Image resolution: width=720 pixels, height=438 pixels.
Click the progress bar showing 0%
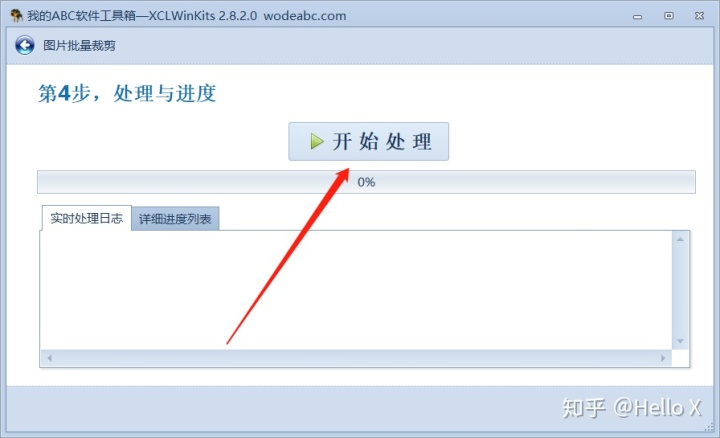[366, 182]
